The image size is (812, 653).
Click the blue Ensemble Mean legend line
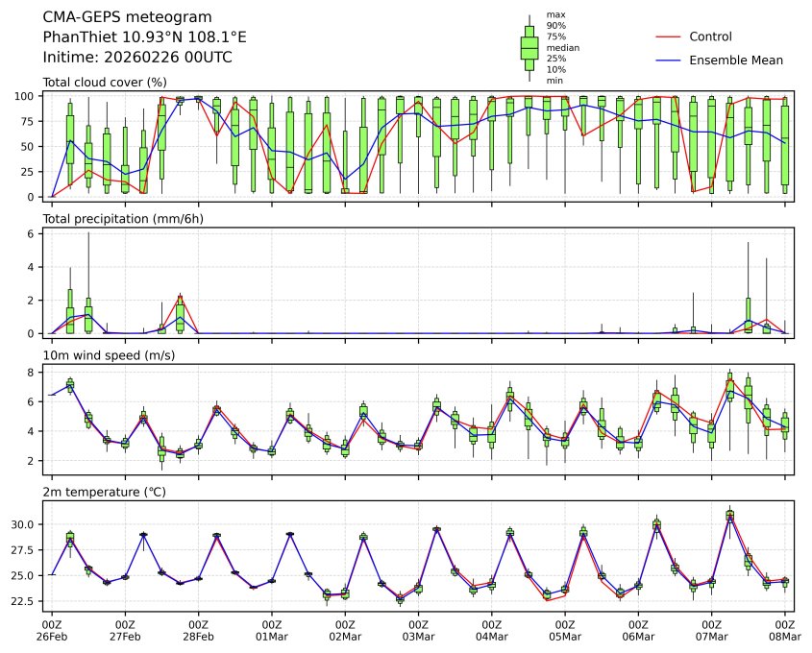(668, 60)
